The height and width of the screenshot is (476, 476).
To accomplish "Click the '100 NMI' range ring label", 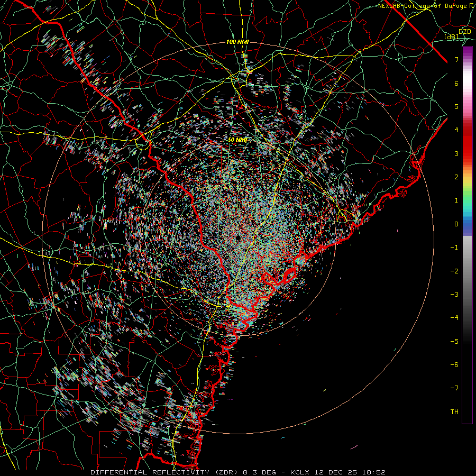I will (x=237, y=42).
